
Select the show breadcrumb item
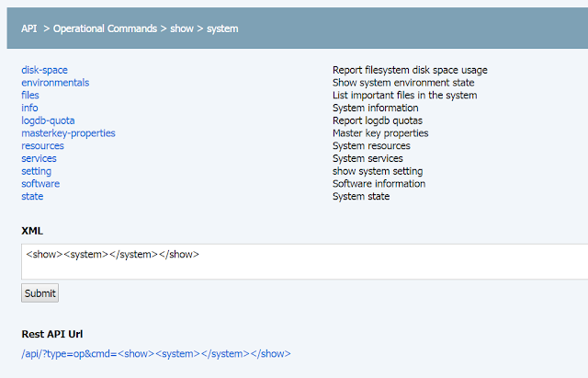(x=182, y=29)
